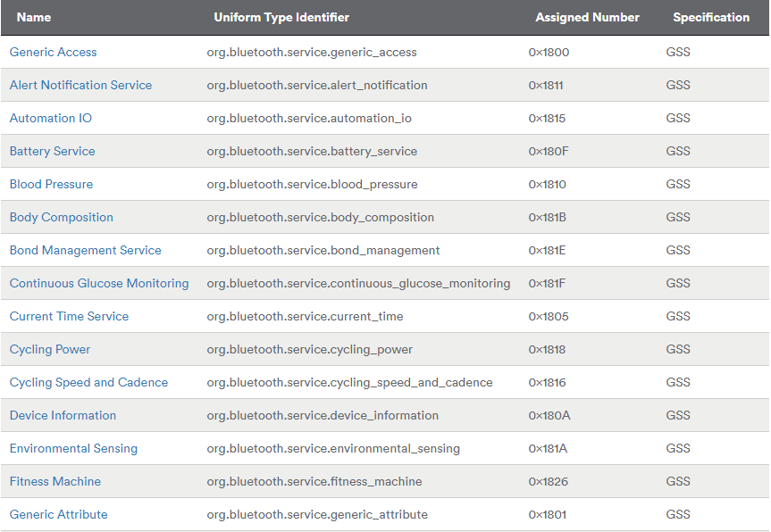Viewport: 771px width, 532px height.
Task: Open the Cycling Power link
Action: pyautogui.click(x=50, y=349)
